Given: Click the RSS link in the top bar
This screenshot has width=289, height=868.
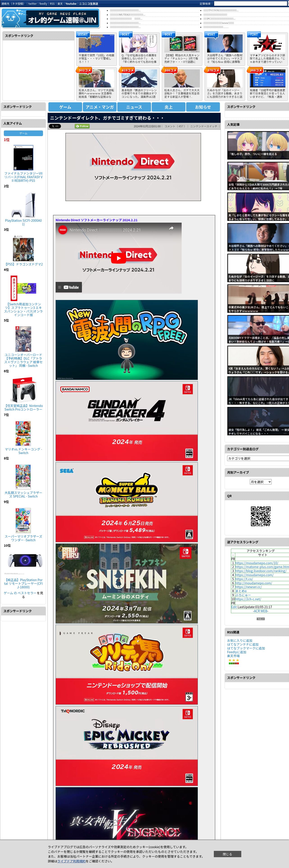Looking at the screenshot, I should point(52,4).
